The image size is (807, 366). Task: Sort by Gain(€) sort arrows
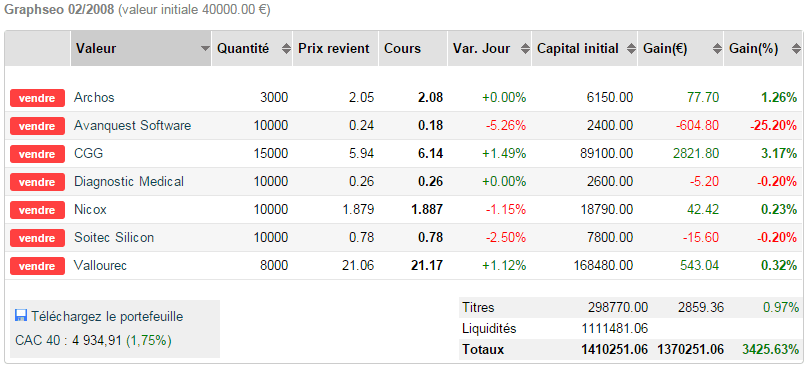[717, 49]
